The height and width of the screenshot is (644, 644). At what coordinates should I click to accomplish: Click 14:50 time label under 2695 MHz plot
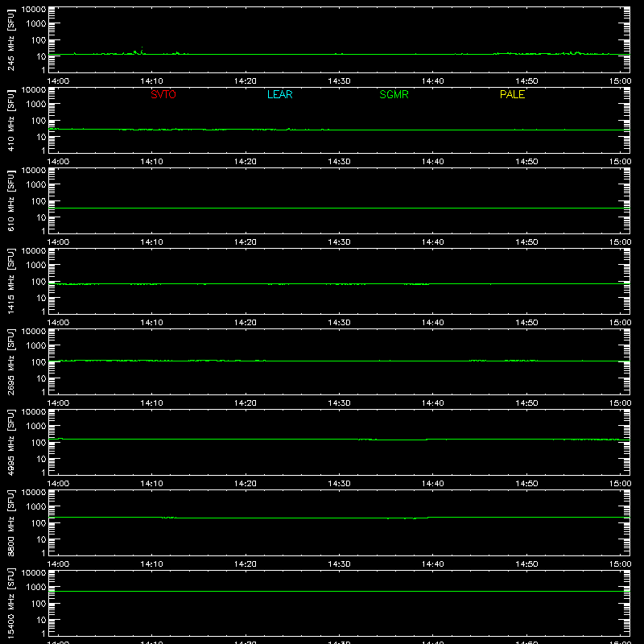point(526,403)
